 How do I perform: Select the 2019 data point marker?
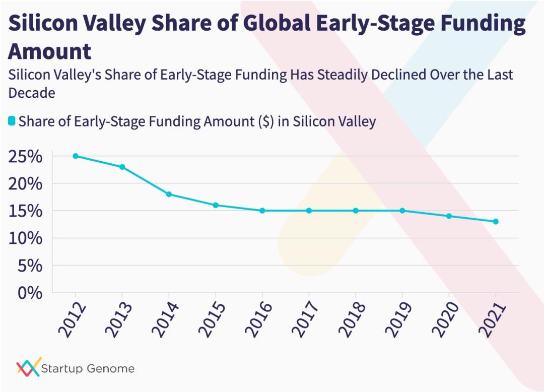(402, 211)
